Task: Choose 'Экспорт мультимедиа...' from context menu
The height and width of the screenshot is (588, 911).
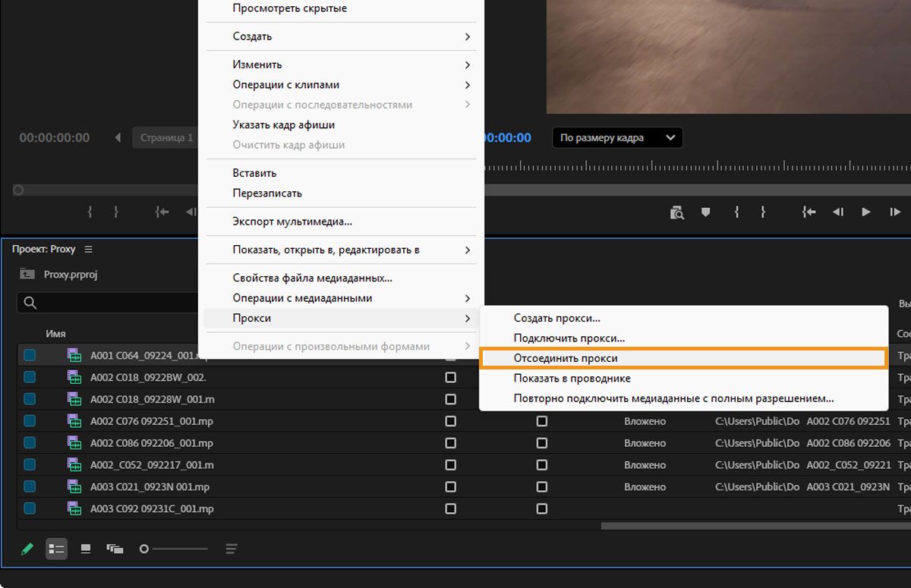Action: tap(292, 222)
